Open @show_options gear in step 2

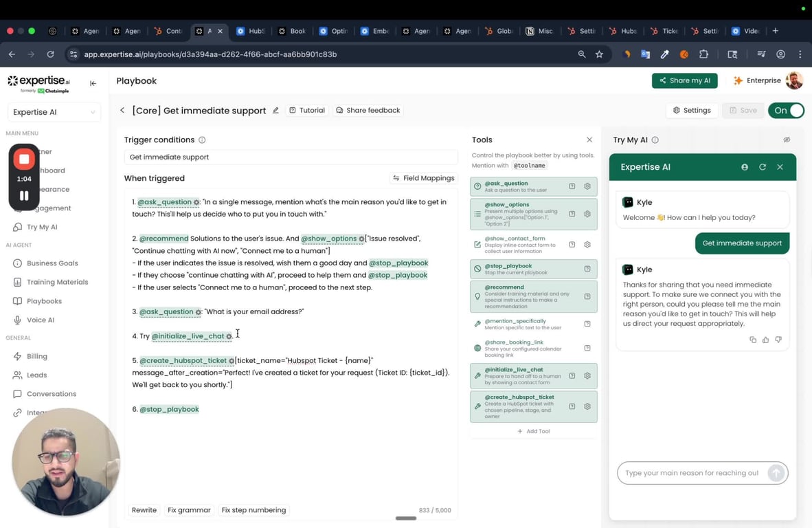point(361,239)
